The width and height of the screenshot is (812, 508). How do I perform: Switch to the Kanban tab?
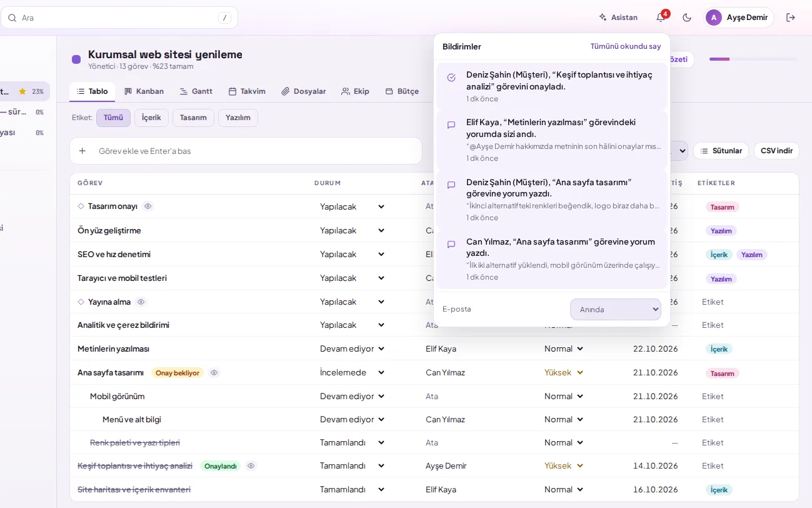coord(144,91)
